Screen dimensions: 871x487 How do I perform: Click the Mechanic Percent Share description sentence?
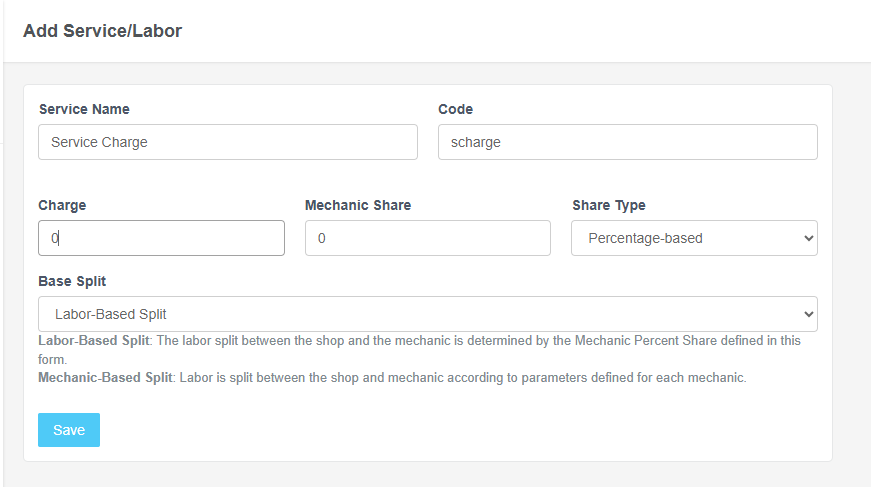[x=480, y=341]
